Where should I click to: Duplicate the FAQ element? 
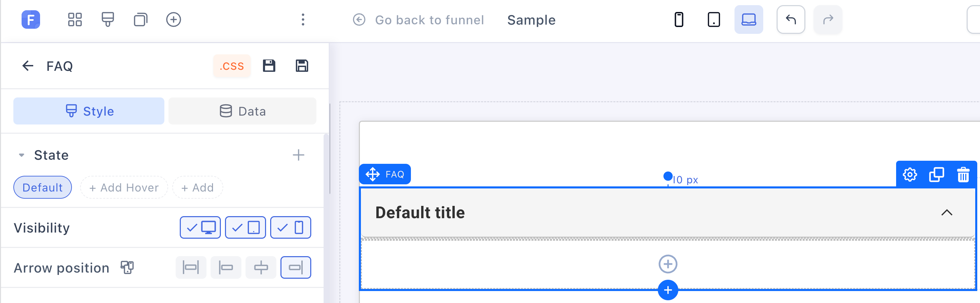click(936, 175)
